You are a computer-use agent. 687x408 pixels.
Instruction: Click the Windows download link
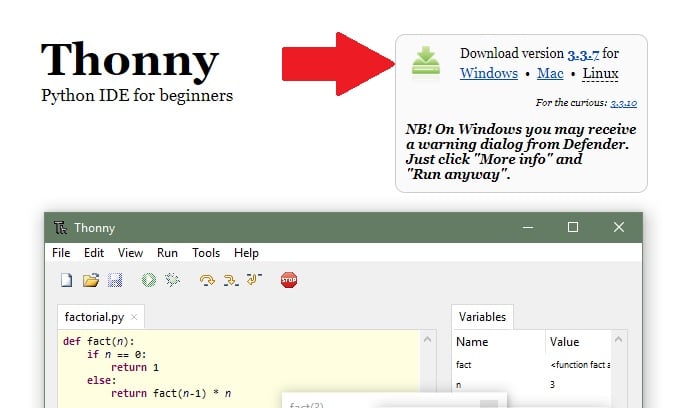coord(489,73)
